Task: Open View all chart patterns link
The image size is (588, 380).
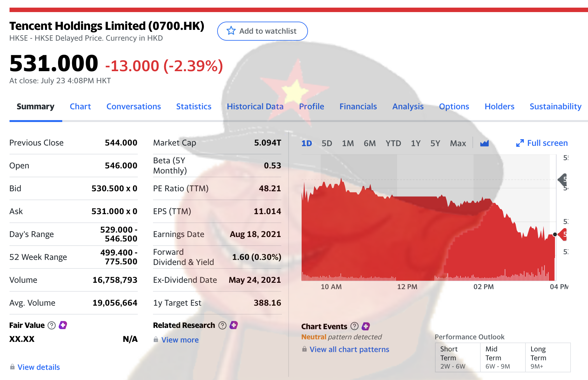Action: pos(349,349)
